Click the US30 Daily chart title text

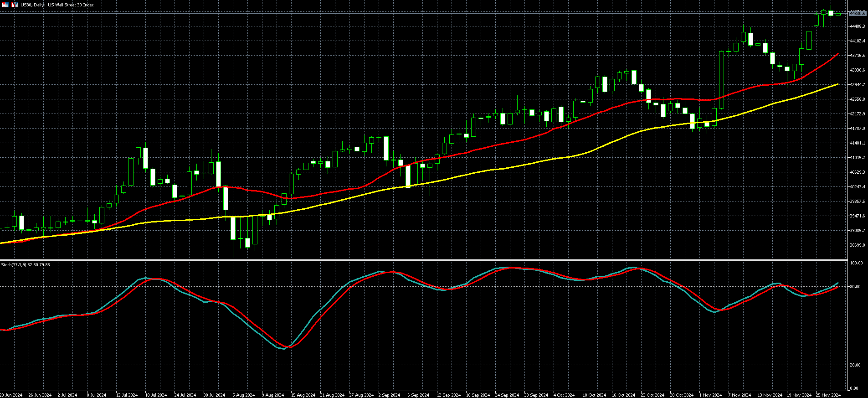click(x=57, y=5)
